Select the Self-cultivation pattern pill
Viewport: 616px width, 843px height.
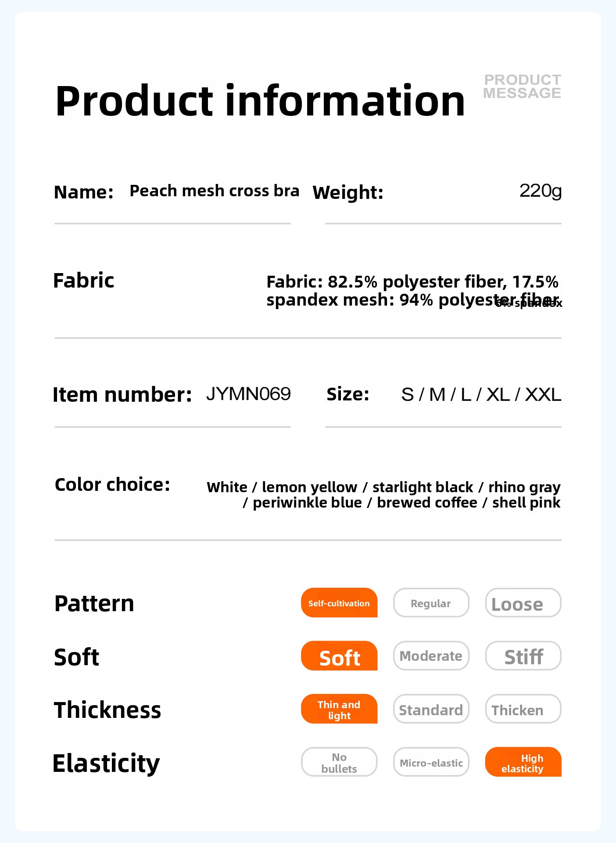pyautogui.click(x=339, y=602)
